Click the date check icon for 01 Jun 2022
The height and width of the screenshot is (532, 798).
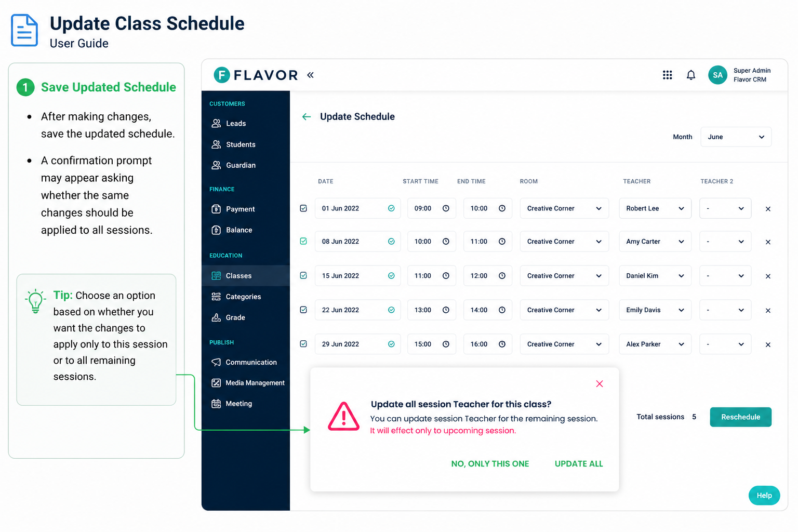(x=391, y=208)
